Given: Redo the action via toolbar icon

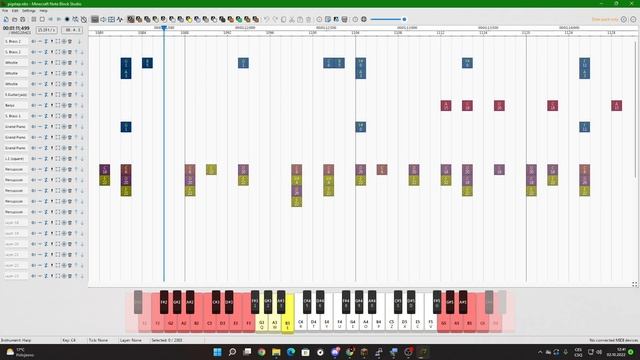Looking at the screenshot, I should pyautogui.click(x=275, y=19).
